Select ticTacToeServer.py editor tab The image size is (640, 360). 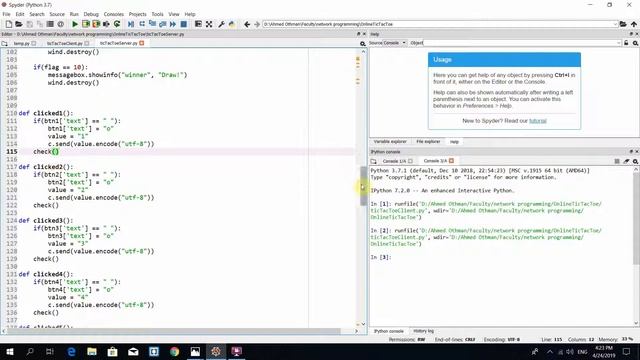coord(118,43)
